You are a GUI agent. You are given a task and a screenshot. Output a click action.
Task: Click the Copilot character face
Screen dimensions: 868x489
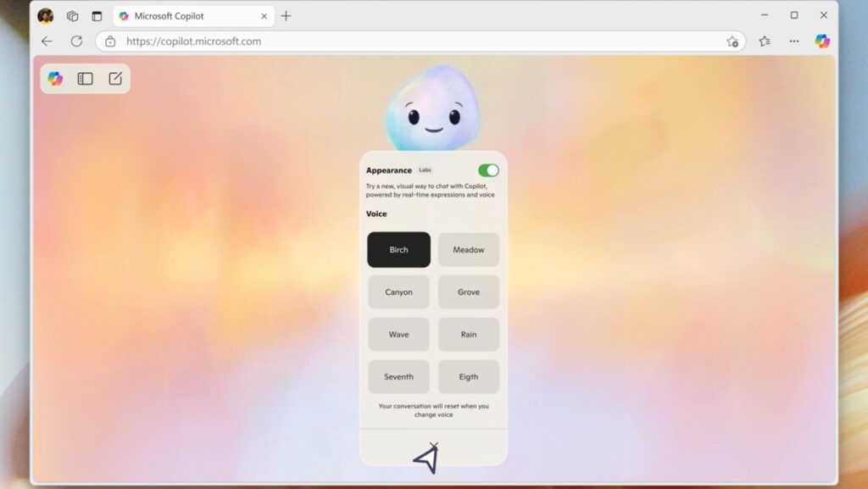click(433, 108)
